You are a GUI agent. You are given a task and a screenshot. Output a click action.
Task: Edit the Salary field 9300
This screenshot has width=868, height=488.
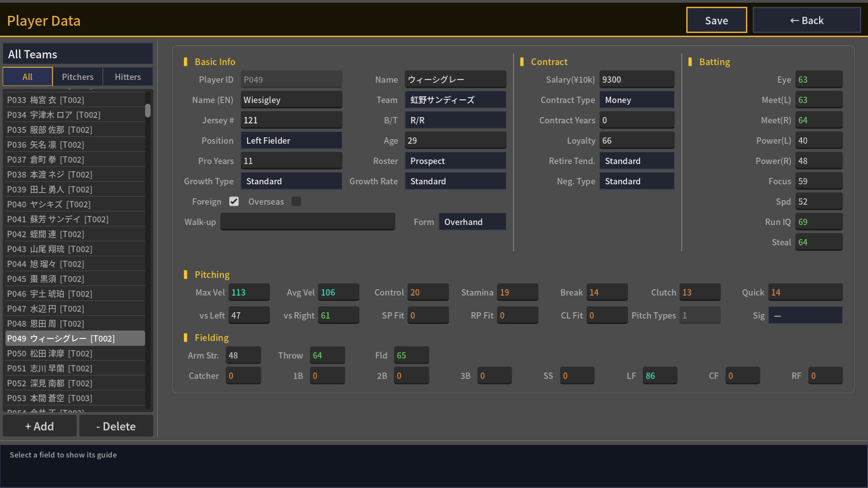(x=637, y=80)
